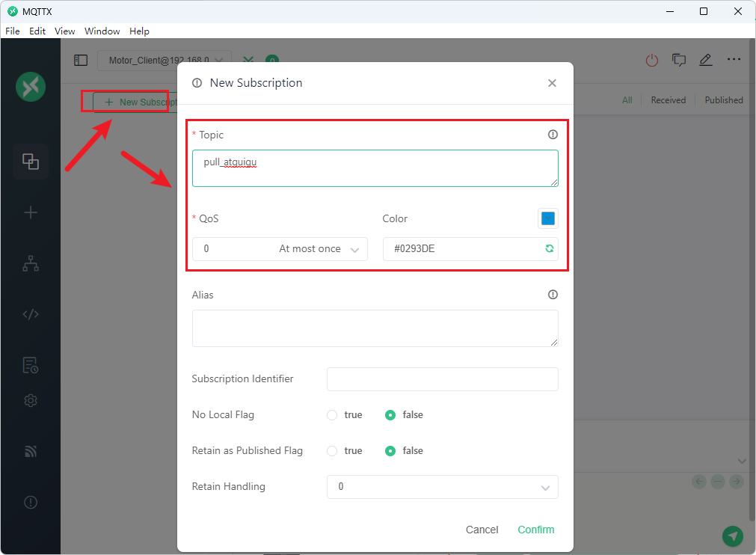Click the refresh color icon
The width and height of the screenshot is (756, 555).
[549, 249]
